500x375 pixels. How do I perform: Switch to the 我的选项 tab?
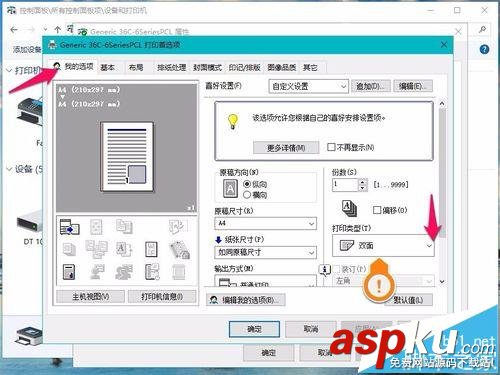74,67
